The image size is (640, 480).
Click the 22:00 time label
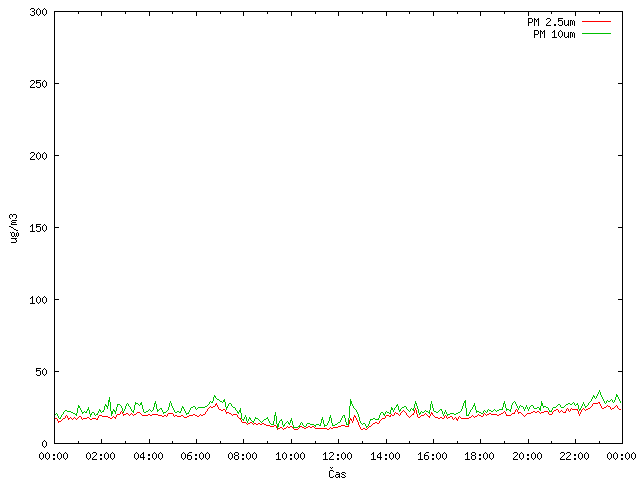click(x=574, y=456)
